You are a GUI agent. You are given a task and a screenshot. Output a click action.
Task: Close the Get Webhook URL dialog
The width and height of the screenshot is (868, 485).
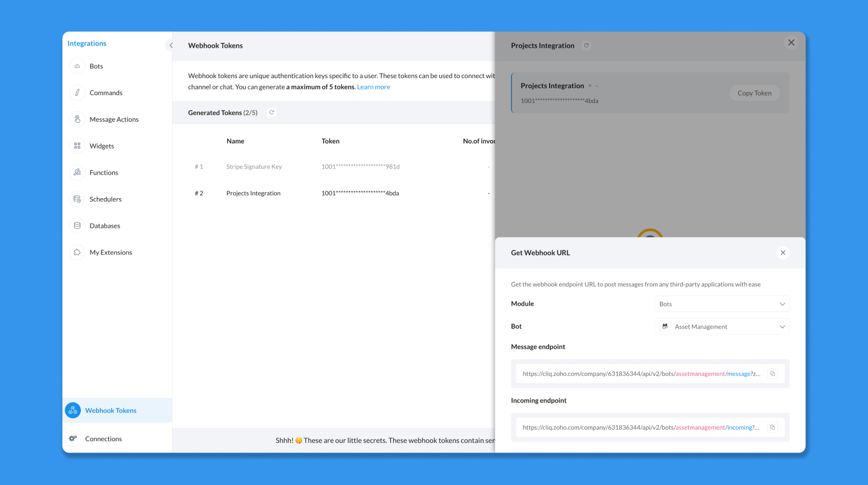tap(783, 253)
